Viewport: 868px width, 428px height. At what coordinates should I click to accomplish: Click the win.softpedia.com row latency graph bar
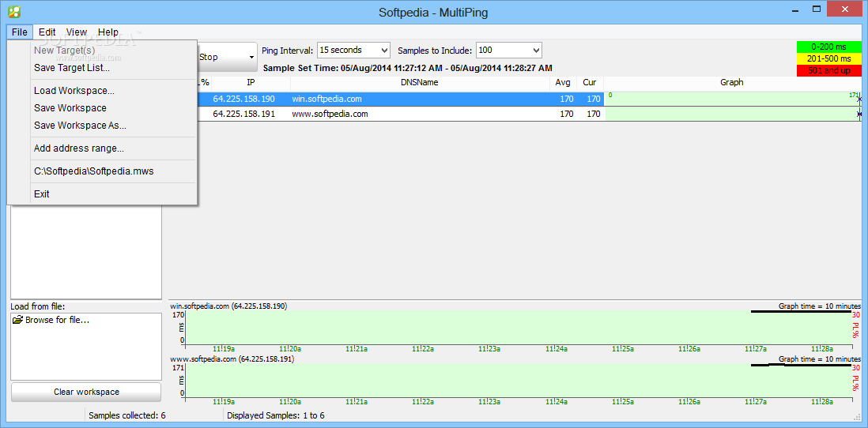coord(734,99)
